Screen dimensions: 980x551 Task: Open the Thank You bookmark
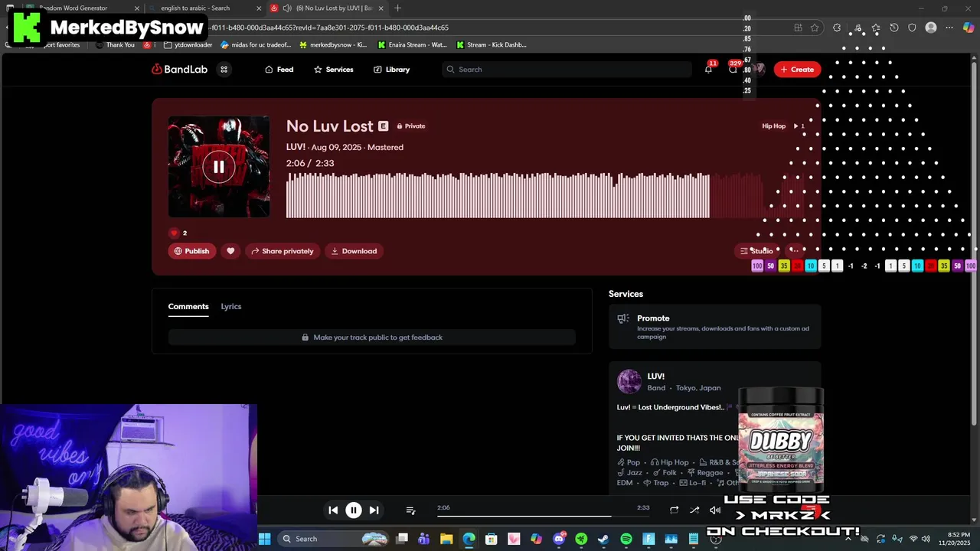coord(115,44)
